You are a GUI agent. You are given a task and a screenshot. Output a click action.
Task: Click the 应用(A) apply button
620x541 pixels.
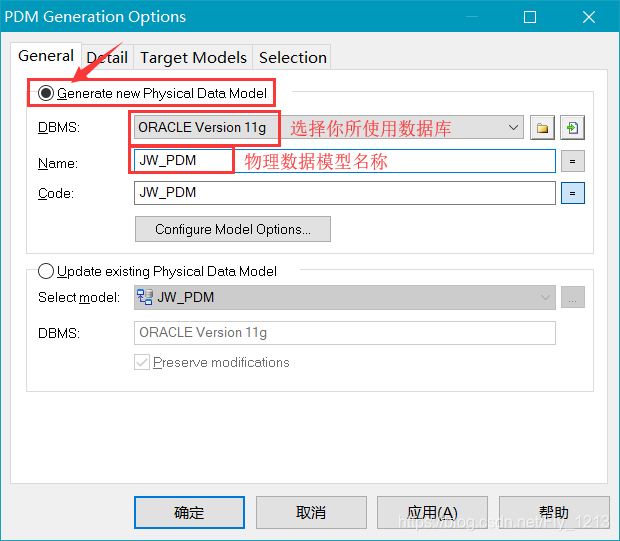tap(432, 513)
